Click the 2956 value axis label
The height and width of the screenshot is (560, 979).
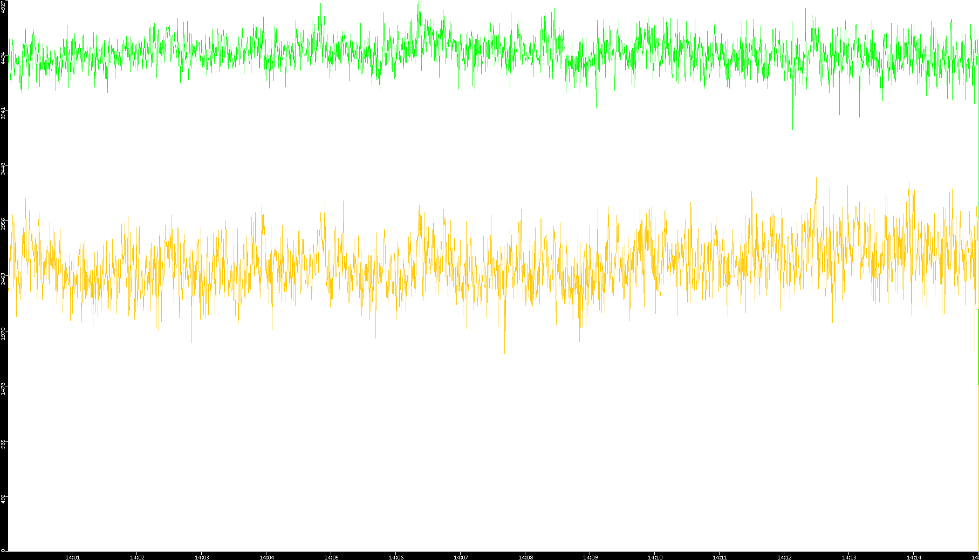click(x=3, y=224)
